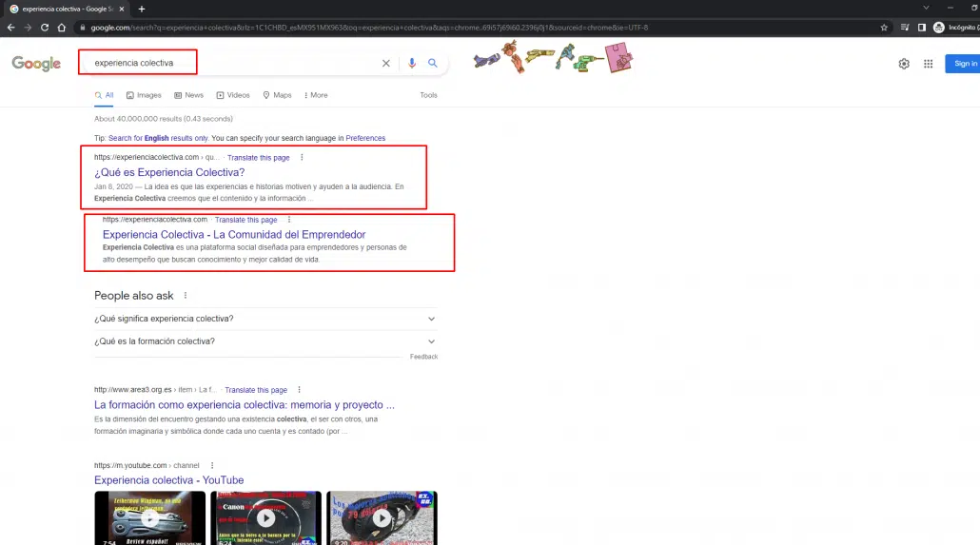Viewport: 980px width, 545px height.
Task: Click the Feedback link
Action: pos(423,357)
